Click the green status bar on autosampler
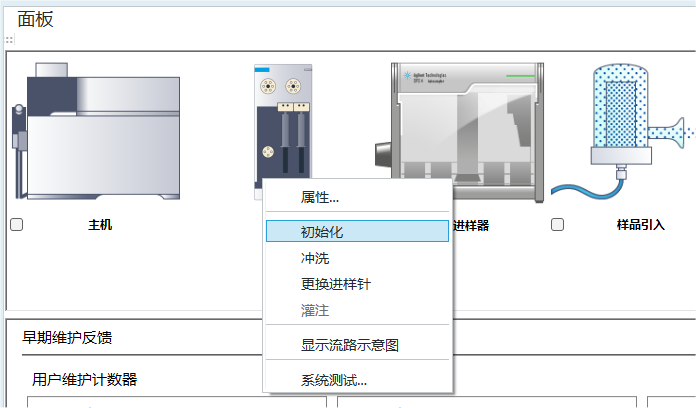This screenshot has height=408, width=696. click(520, 76)
